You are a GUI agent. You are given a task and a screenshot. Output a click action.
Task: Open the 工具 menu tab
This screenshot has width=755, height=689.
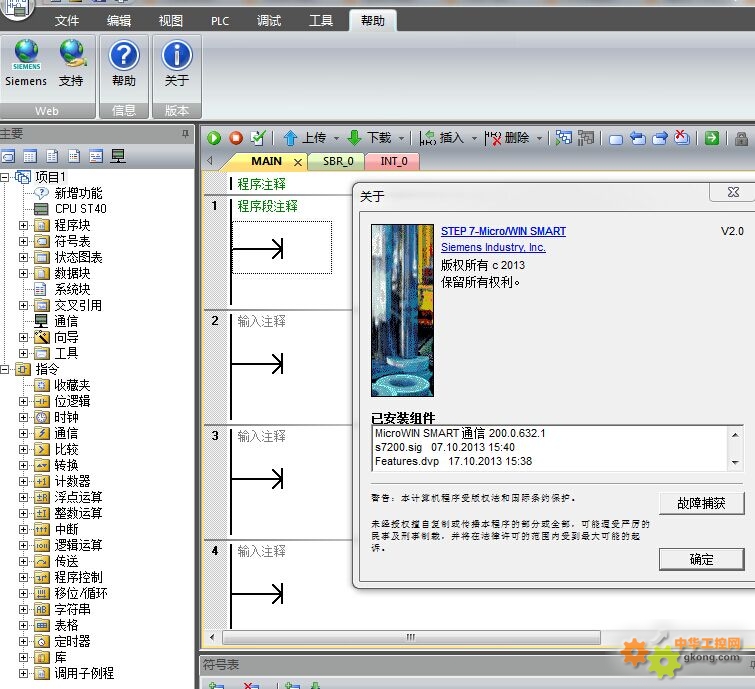(321, 21)
